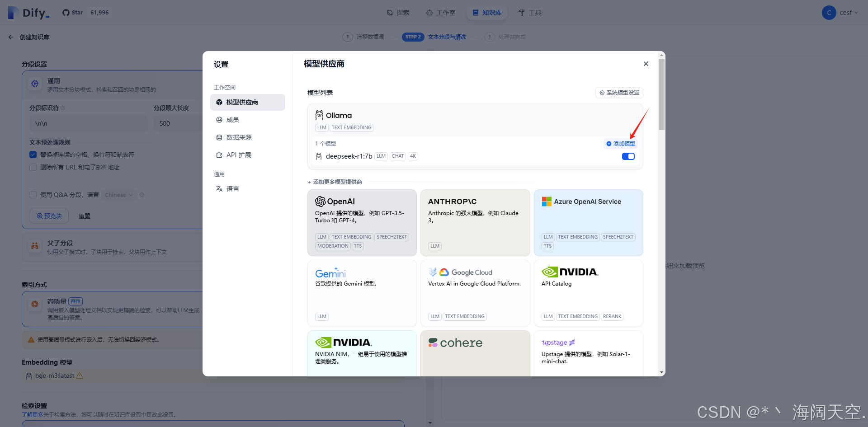Select the Gemini provider card

362,293
